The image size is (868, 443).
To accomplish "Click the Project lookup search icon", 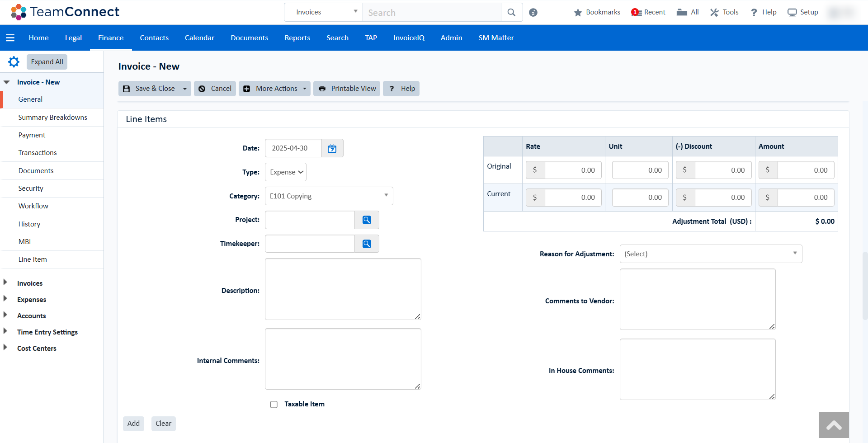I will [x=367, y=220].
